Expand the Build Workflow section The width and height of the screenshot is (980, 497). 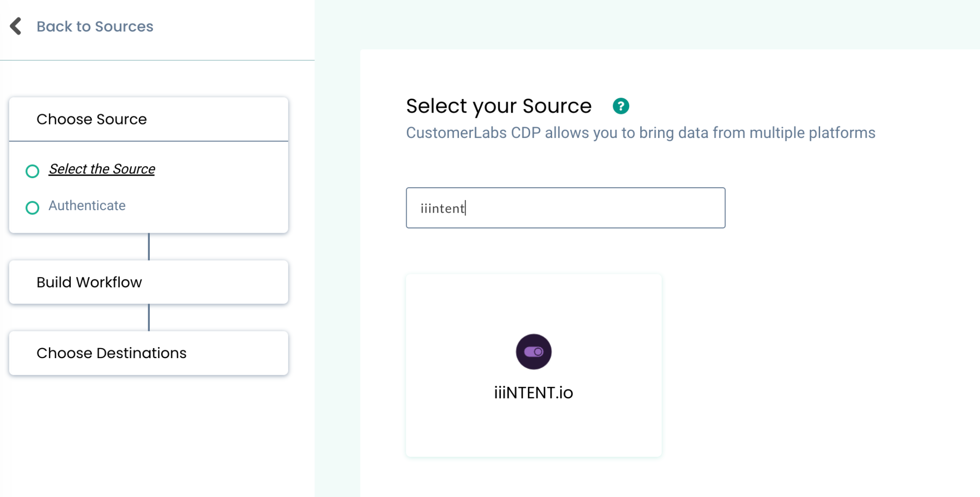click(x=148, y=282)
